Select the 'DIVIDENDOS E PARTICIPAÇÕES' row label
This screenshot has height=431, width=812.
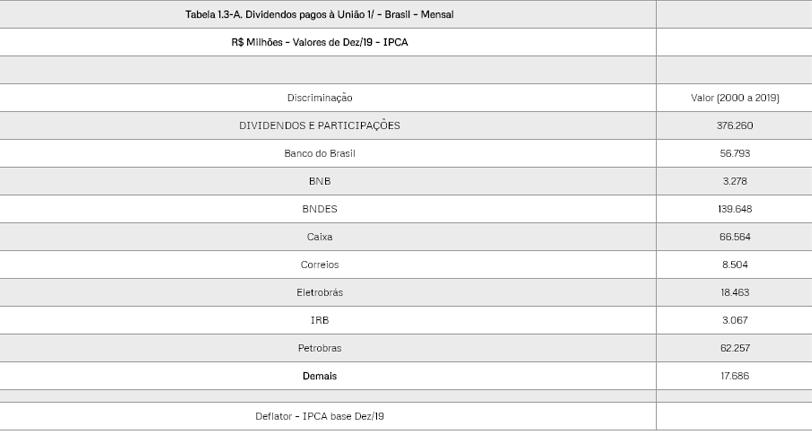319,126
